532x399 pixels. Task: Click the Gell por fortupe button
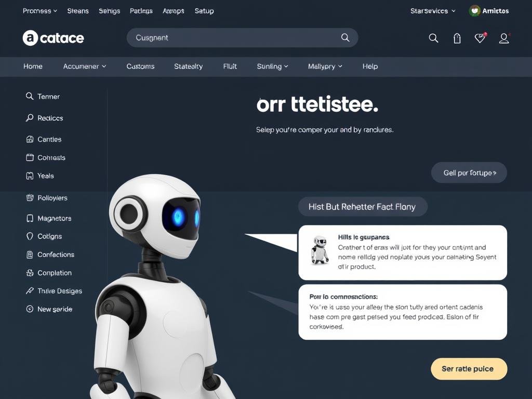[x=469, y=172]
